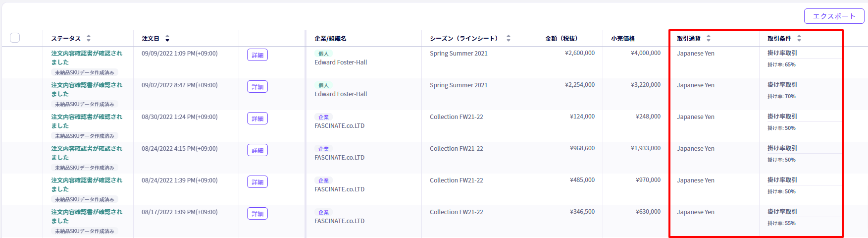Open 詳細 for 09/02/2022 order

(257, 87)
